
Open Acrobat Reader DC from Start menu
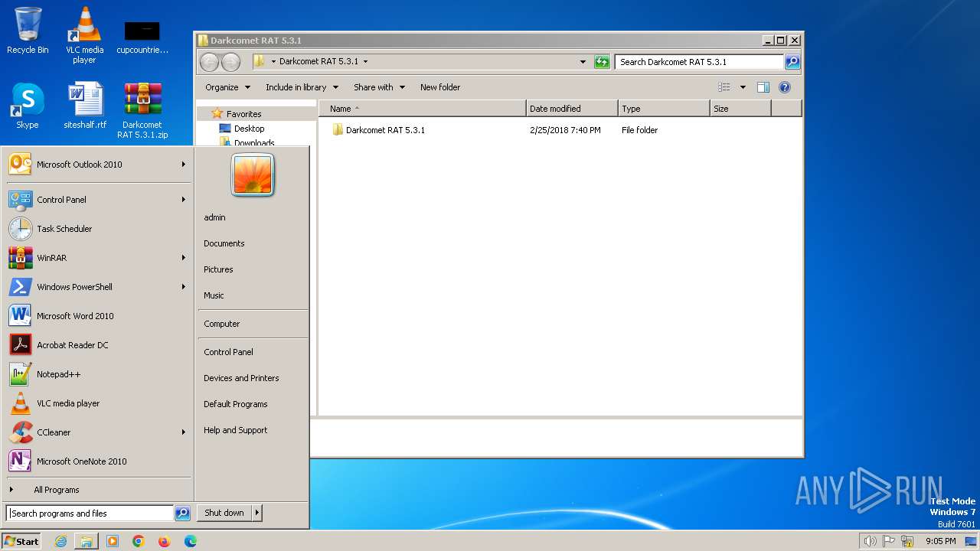pos(99,345)
